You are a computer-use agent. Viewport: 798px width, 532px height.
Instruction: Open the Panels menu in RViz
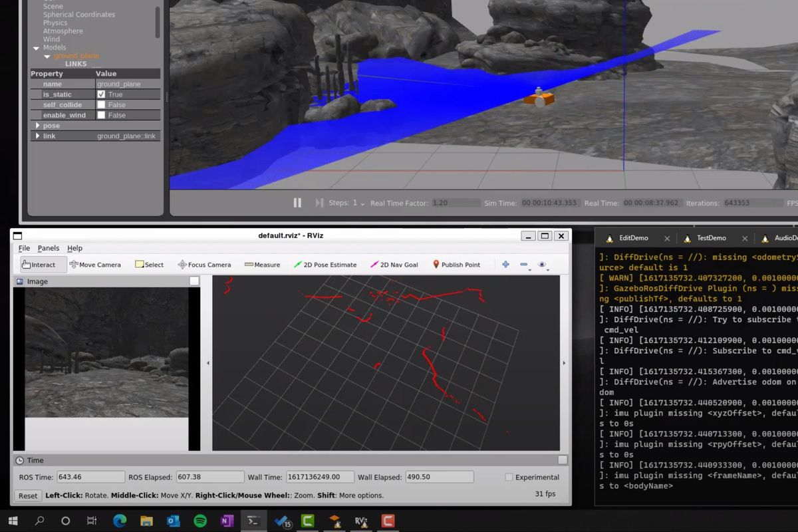pos(48,247)
